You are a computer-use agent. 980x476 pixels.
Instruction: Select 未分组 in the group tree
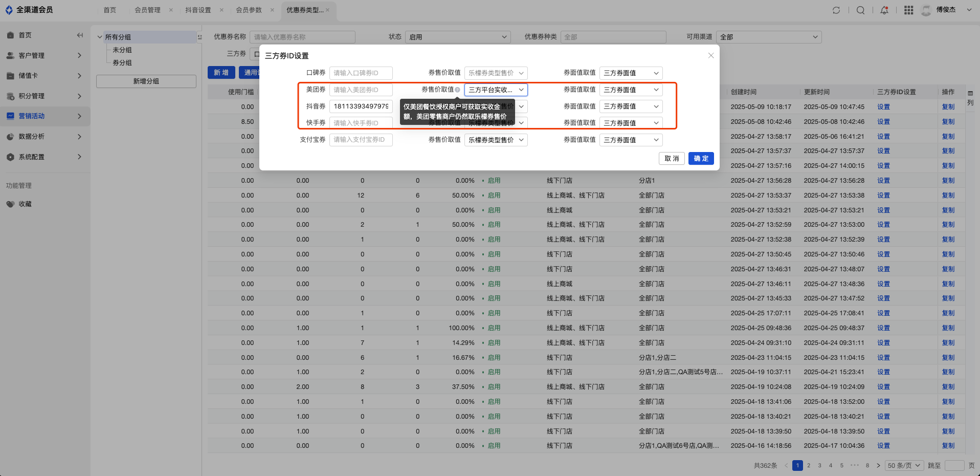point(122,50)
